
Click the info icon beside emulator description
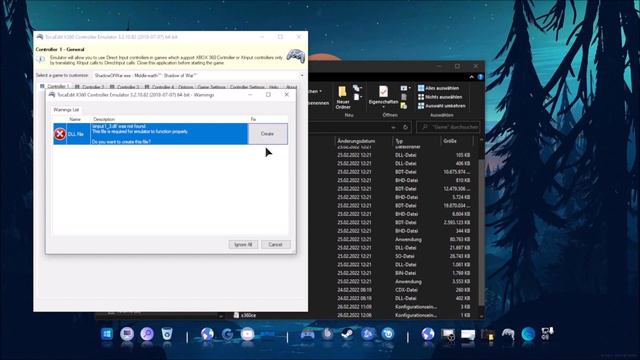pyautogui.click(x=41, y=60)
